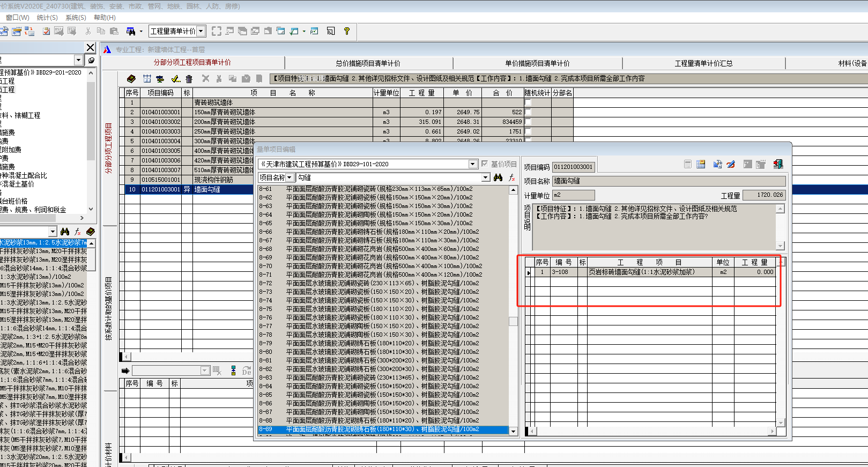The image size is (868, 467).
Task: Toggle 随机统计 checkbox for 200mm厚青砖砌筑墙体 row
Action: point(528,122)
